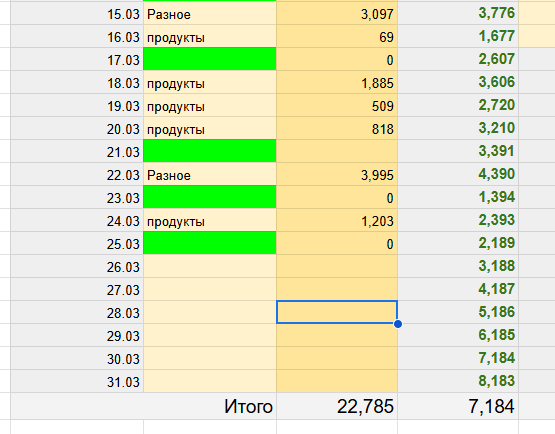The height and width of the screenshot is (434, 555).
Task: Click the blue fill handle of the selected cell
Action: 397,324
